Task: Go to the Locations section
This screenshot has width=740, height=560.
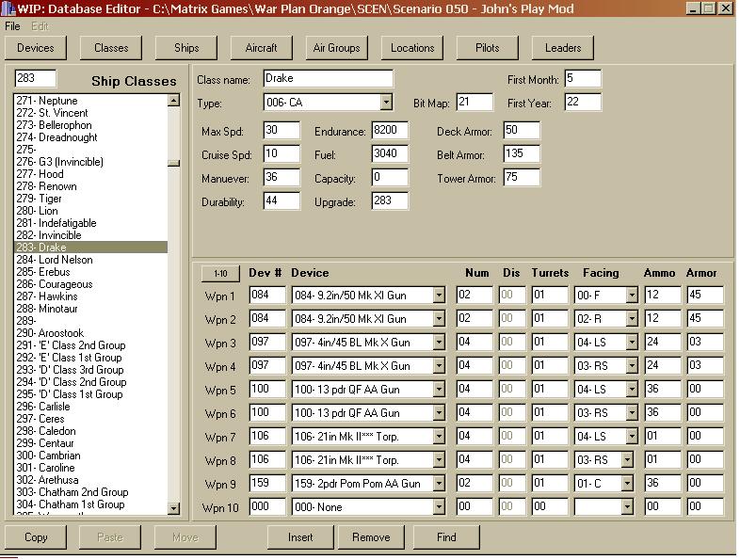Action: [412, 48]
